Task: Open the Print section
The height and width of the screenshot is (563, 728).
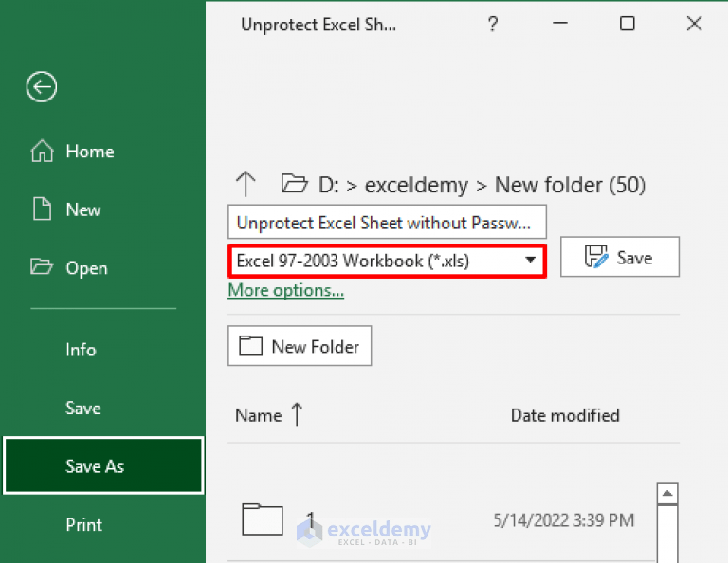Action: coord(84,524)
